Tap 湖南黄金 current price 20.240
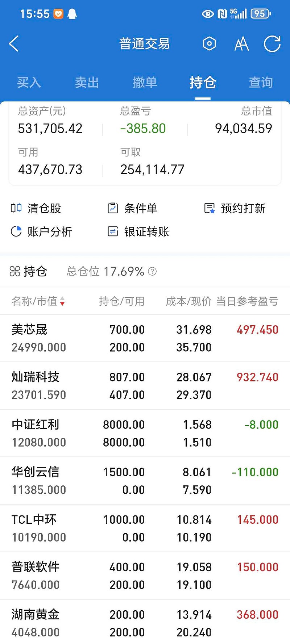 (x=194, y=632)
